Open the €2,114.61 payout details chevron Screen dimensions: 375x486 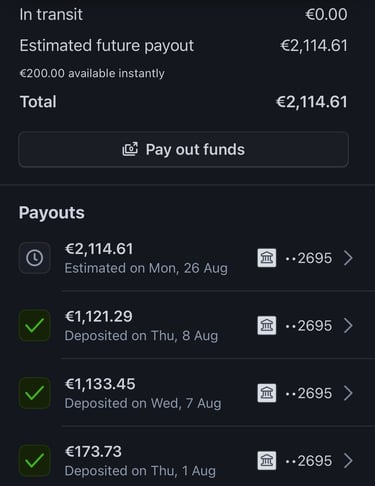point(348,258)
